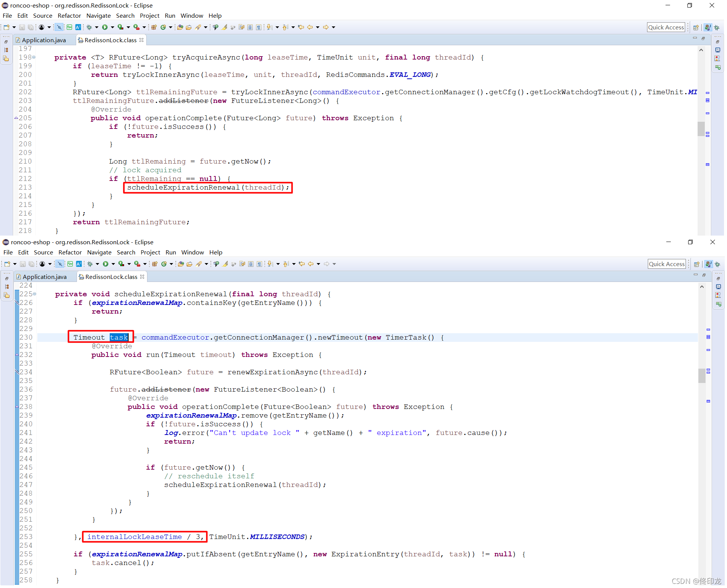
Task: Open Refactor menu in the top window
Action: (x=69, y=16)
